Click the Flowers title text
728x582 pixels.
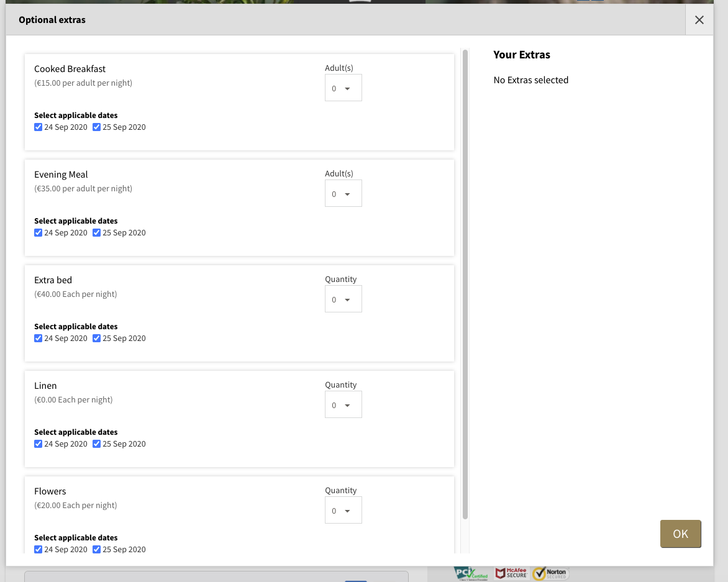tap(50, 491)
